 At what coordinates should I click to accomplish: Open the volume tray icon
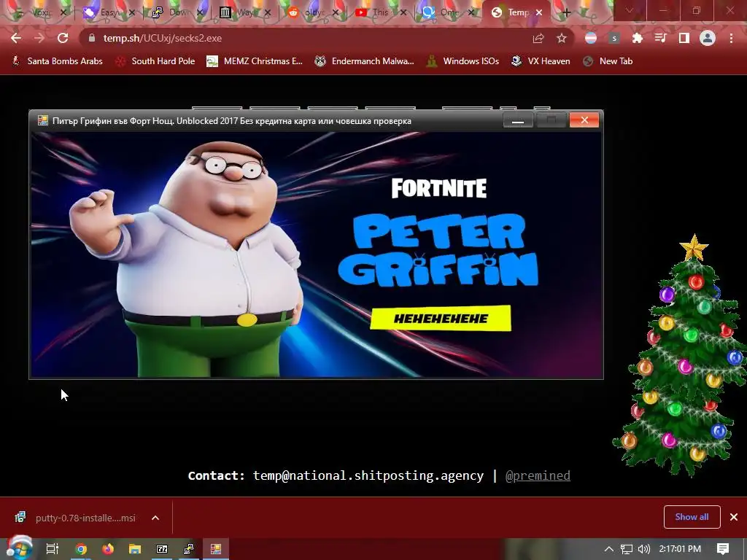[644, 549]
